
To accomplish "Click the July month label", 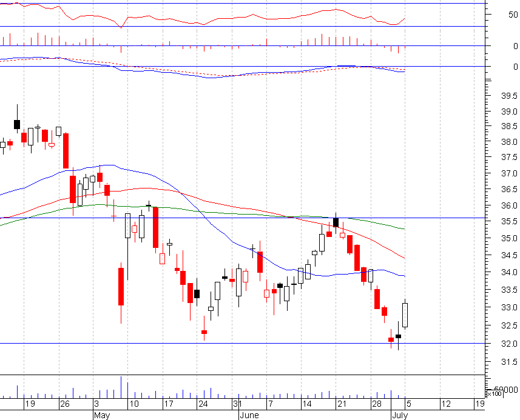I will (x=400, y=416).
